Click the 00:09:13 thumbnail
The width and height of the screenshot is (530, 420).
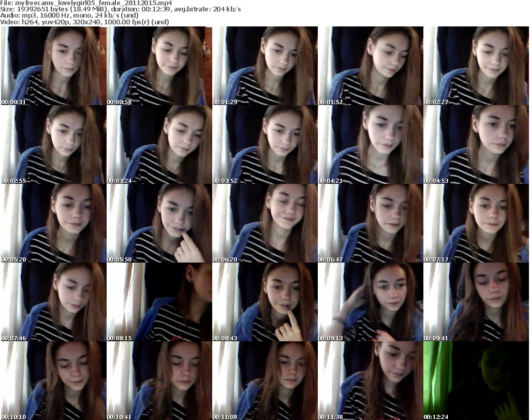(371, 302)
